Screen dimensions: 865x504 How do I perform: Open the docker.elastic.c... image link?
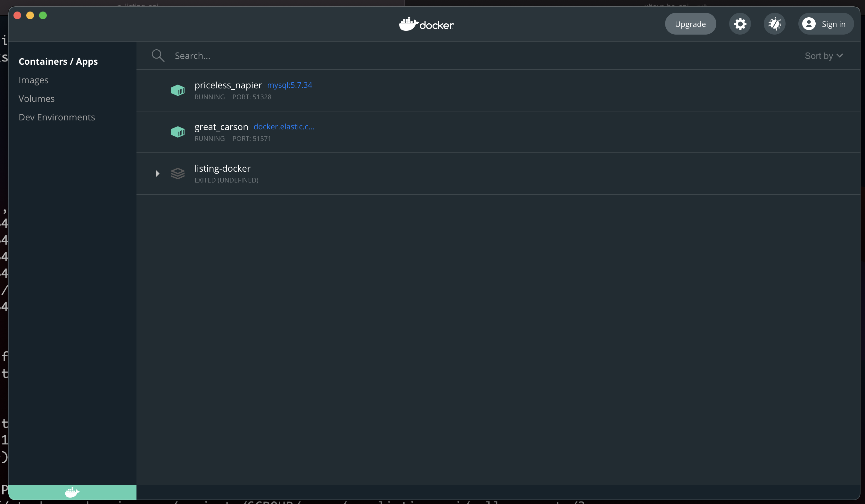(284, 126)
